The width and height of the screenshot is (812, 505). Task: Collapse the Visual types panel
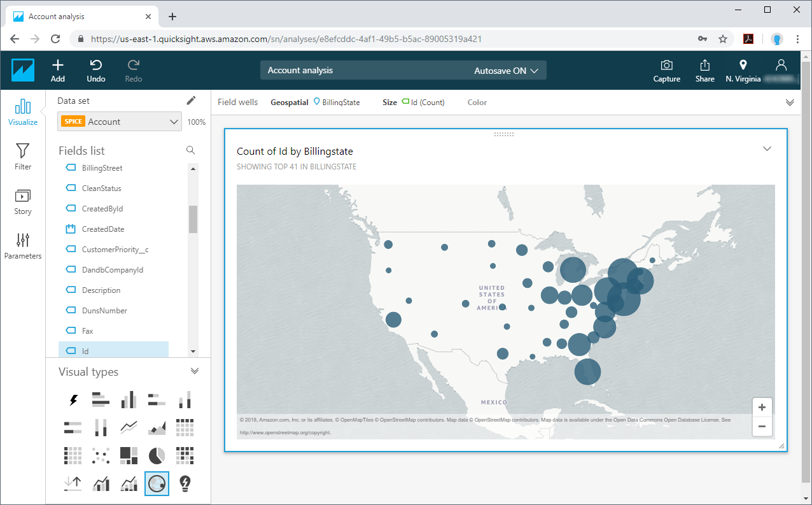(x=195, y=371)
